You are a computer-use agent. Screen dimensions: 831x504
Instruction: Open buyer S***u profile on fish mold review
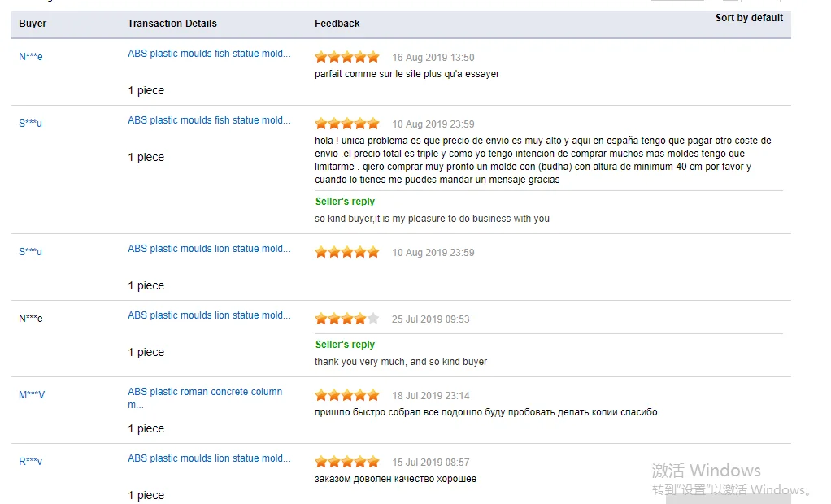tap(30, 123)
